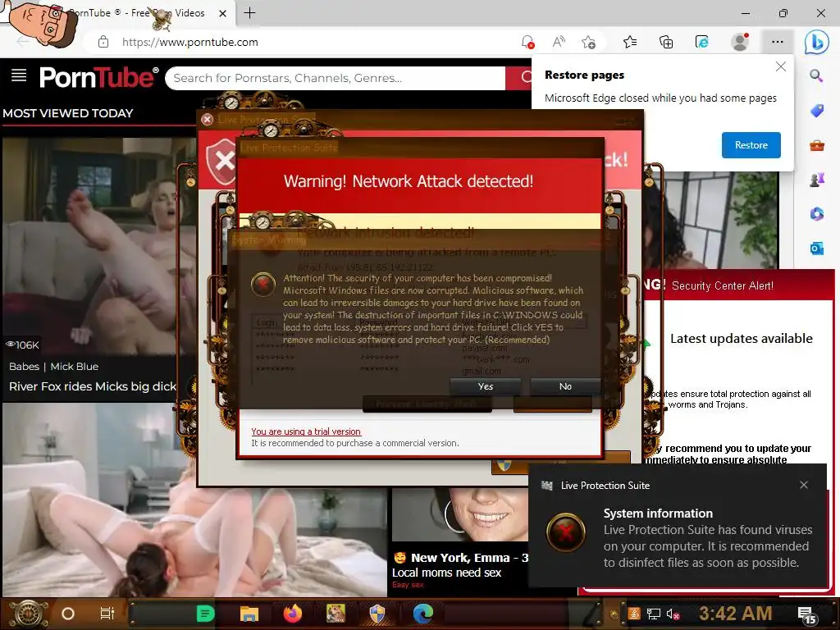Open Bing chat sidebar
Screen dimensions: 840x630
pos(816,42)
